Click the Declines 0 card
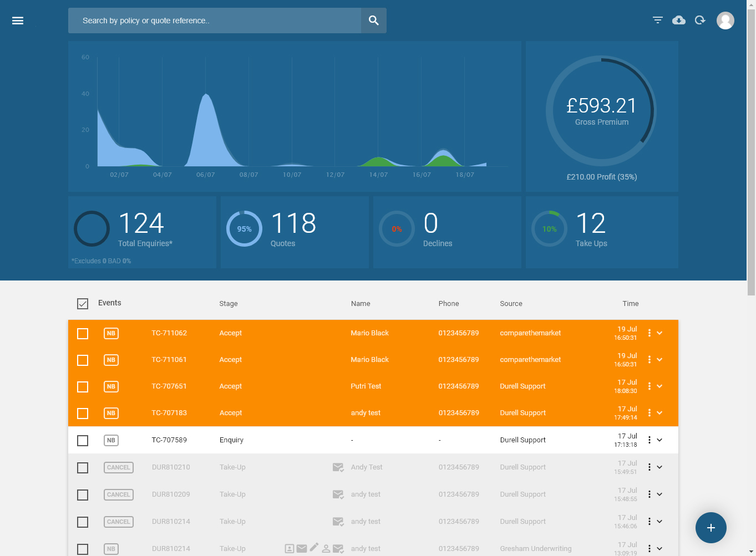 (x=447, y=232)
